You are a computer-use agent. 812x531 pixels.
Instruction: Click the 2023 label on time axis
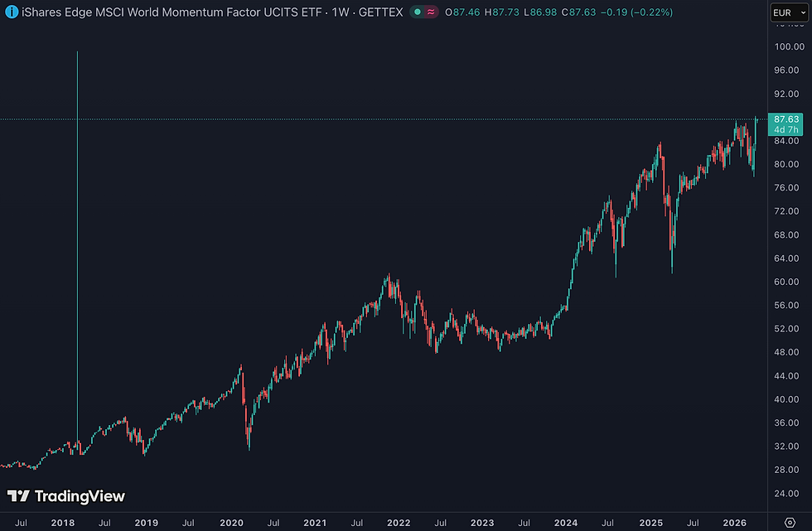click(482, 523)
